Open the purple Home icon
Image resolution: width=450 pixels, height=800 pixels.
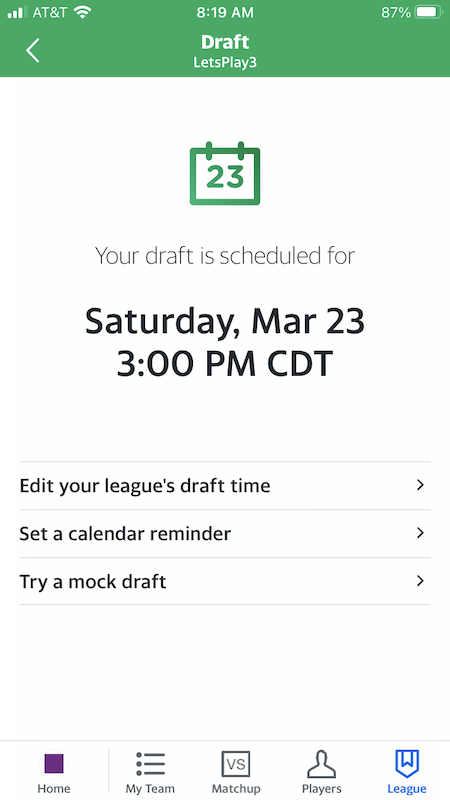click(x=54, y=764)
